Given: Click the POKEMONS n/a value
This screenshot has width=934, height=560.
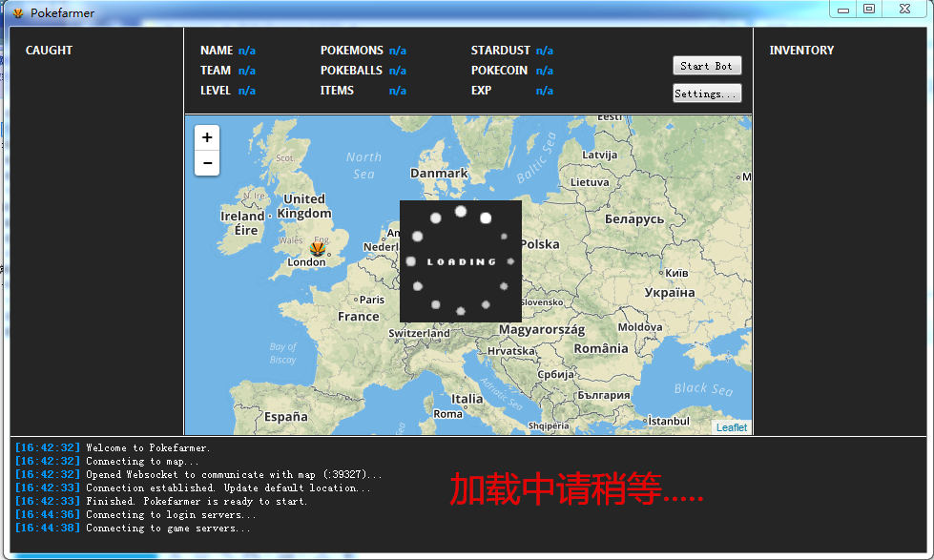Looking at the screenshot, I should point(397,51).
